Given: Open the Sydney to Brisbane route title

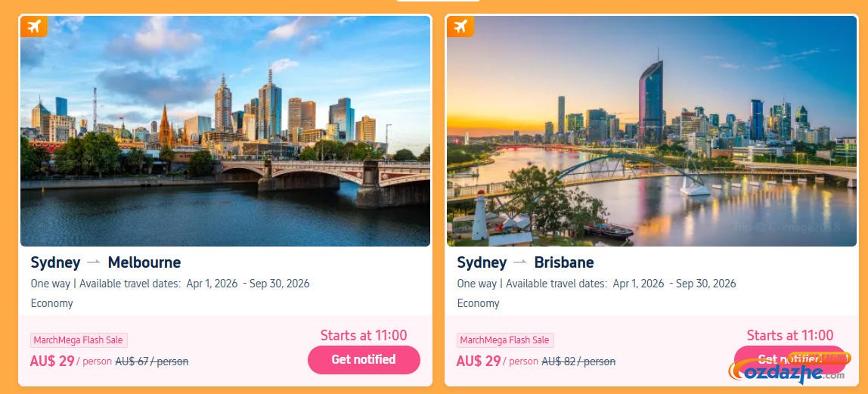Looking at the screenshot, I should click(x=525, y=262).
